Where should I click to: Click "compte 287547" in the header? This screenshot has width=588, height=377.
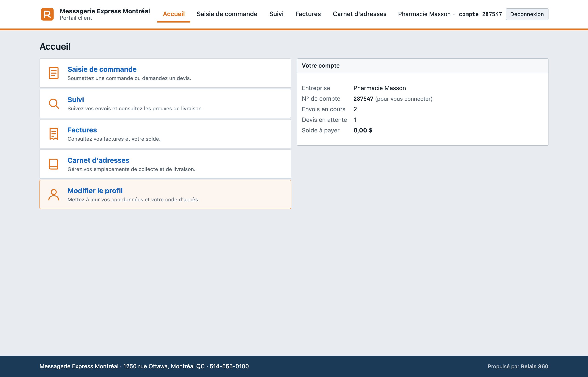[480, 14]
